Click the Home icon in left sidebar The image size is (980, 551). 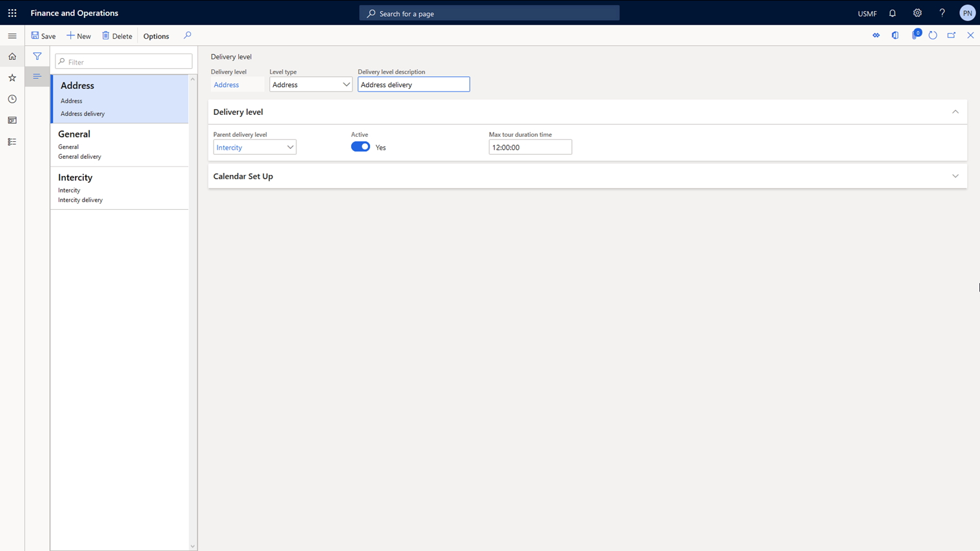point(12,57)
